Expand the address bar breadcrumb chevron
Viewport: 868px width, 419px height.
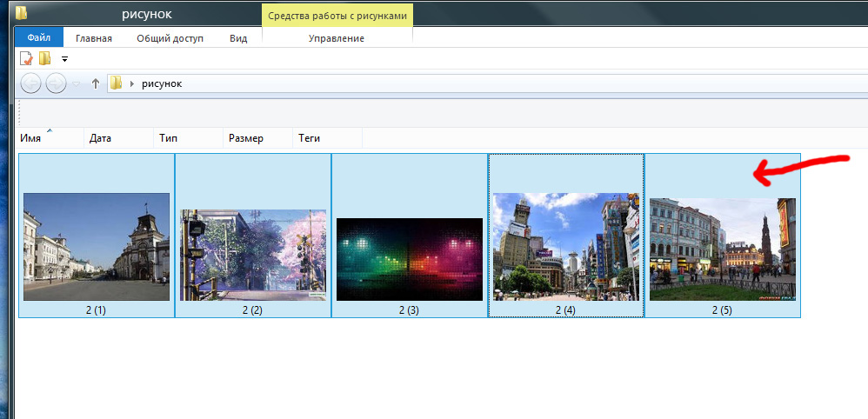pyautogui.click(x=131, y=84)
